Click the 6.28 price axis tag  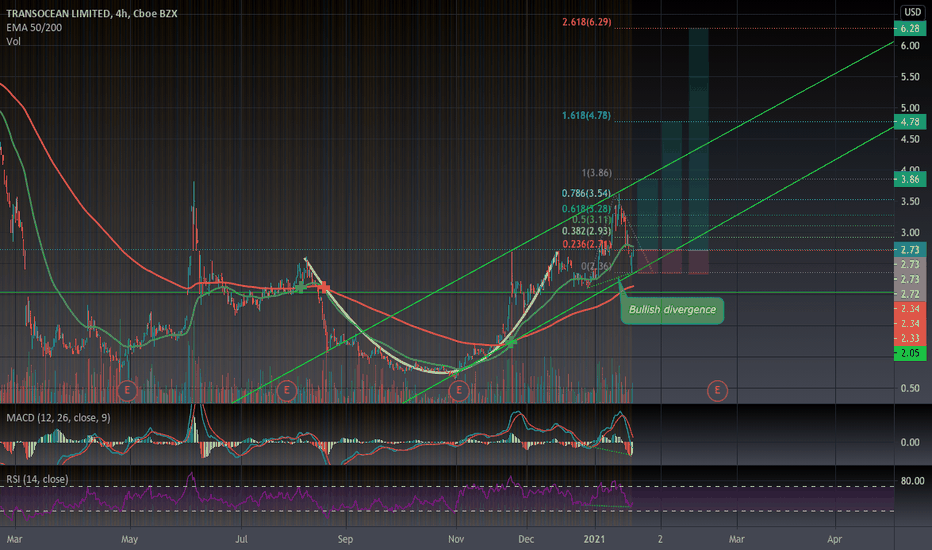[910, 29]
